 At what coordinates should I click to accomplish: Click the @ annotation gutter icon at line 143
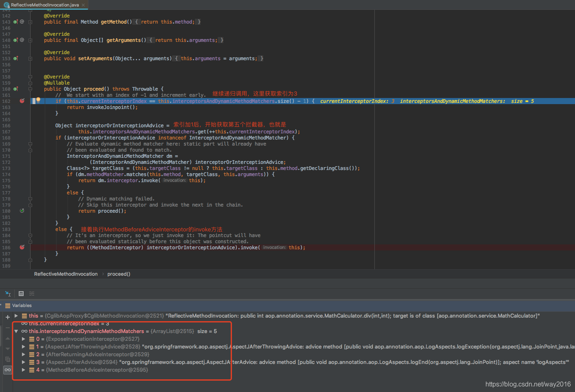[x=22, y=22]
